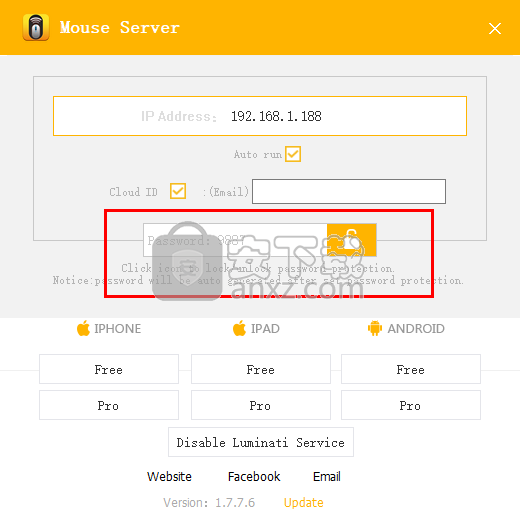Click Disable Luminati Service button
The image size is (520, 525).
[261, 442]
